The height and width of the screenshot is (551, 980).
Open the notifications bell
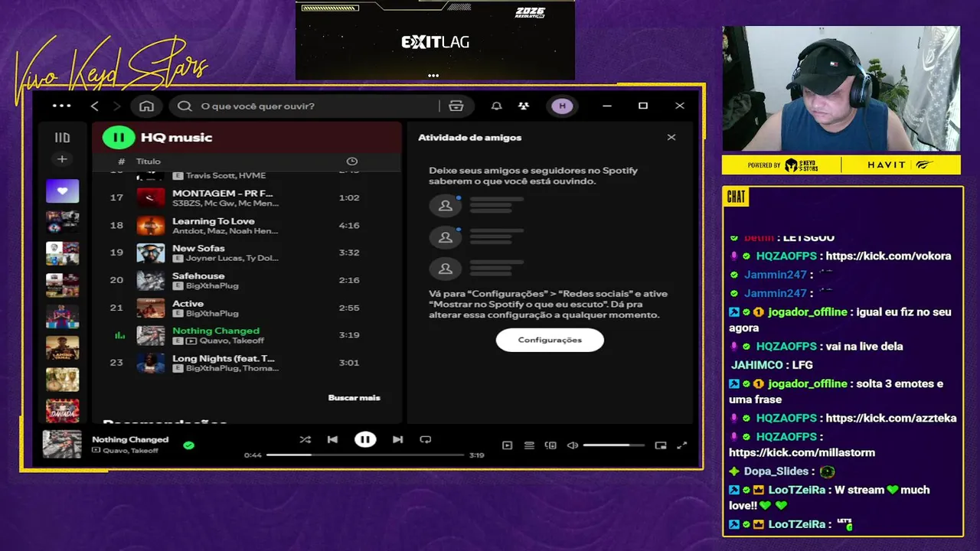[x=497, y=106]
